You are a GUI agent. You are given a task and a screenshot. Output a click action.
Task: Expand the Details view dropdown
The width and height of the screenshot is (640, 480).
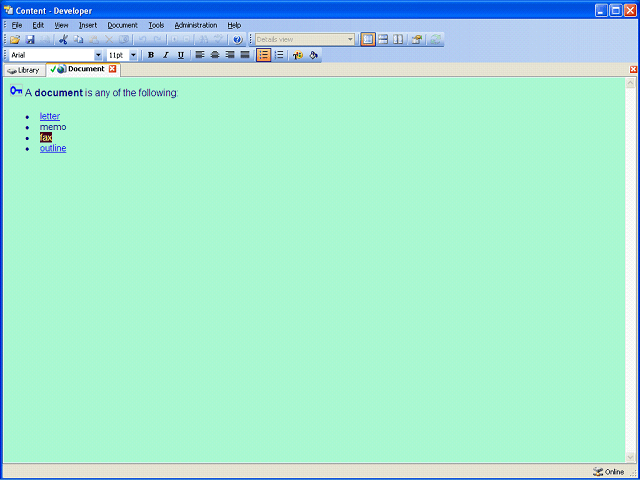coord(350,40)
